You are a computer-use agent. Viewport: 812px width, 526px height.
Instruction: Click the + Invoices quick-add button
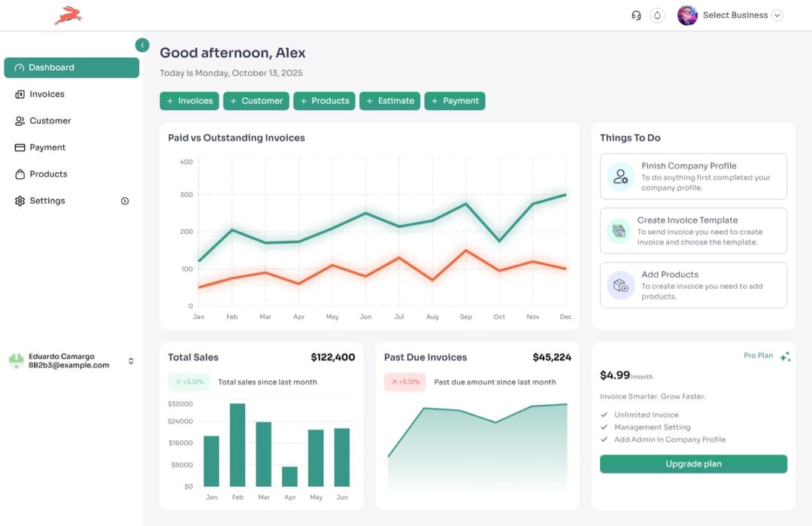(x=189, y=101)
